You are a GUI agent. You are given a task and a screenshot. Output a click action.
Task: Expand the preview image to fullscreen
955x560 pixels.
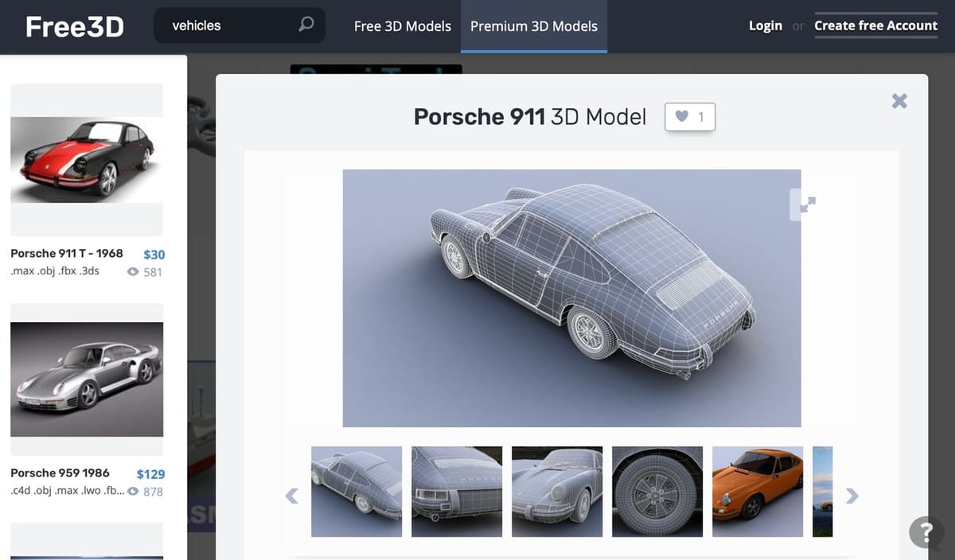tap(807, 204)
